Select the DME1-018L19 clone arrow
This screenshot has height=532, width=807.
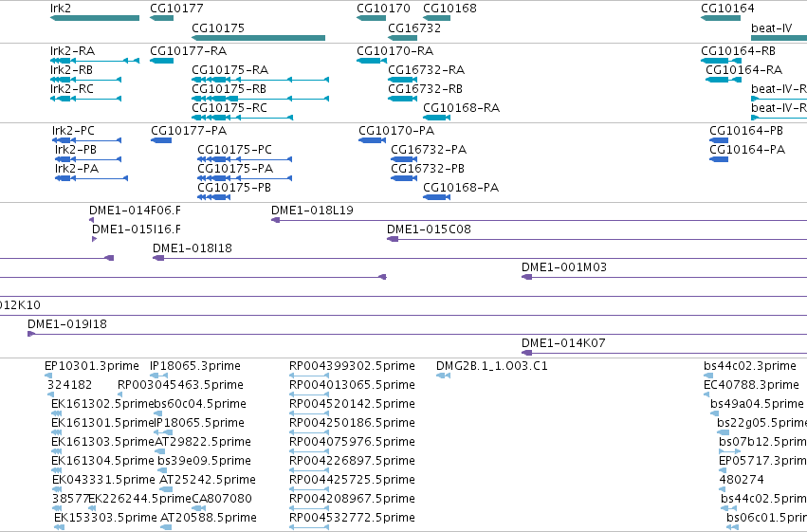(x=275, y=220)
